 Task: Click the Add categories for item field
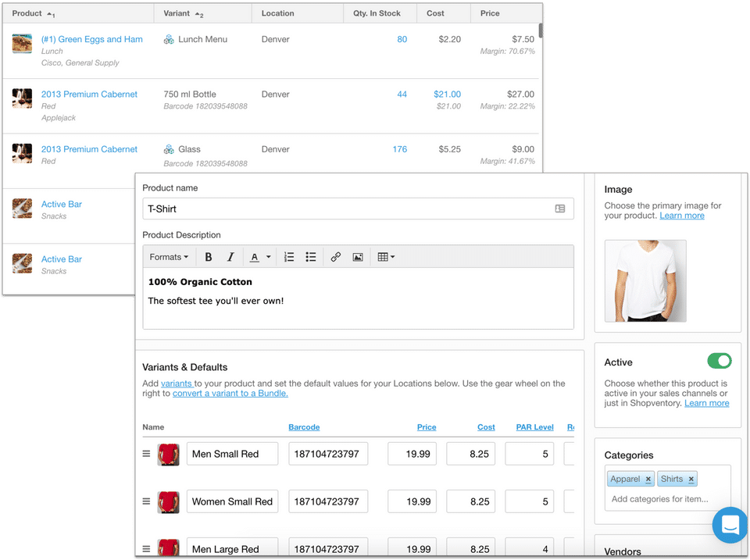click(x=659, y=499)
